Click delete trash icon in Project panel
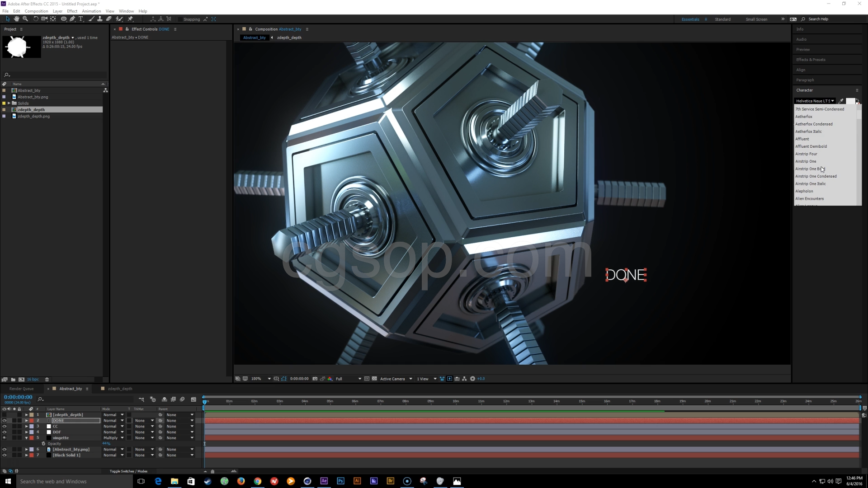Viewport: 868px width, 488px height. [47, 380]
